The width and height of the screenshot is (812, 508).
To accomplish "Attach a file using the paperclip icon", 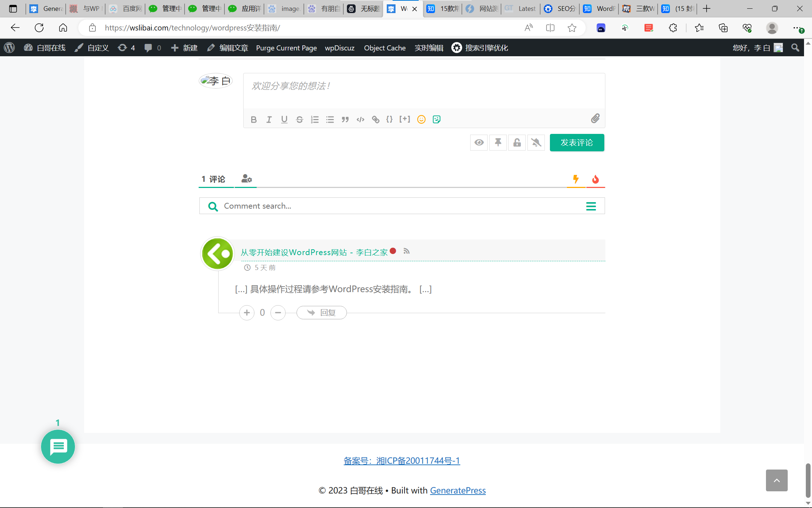I will pyautogui.click(x=595, y=118).
